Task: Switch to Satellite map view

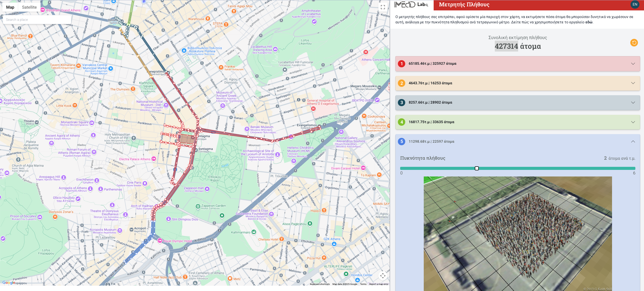Action: (x=29, y=7)
